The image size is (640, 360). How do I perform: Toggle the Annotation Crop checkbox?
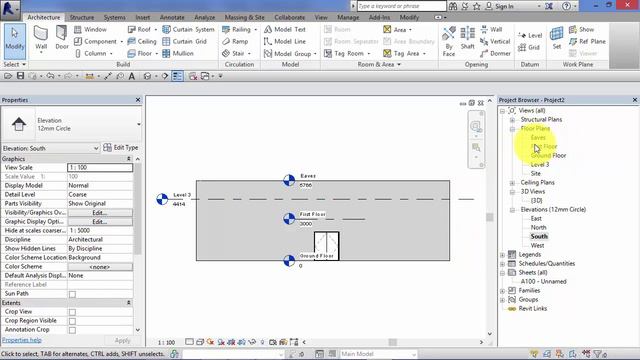coord(72,330)
